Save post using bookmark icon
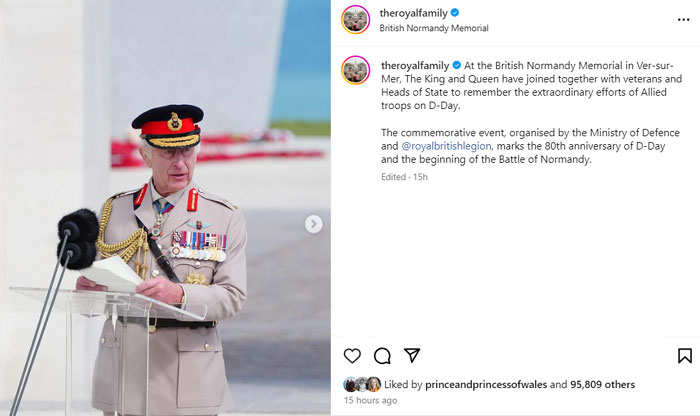700x416 pixels. [685, 356]
